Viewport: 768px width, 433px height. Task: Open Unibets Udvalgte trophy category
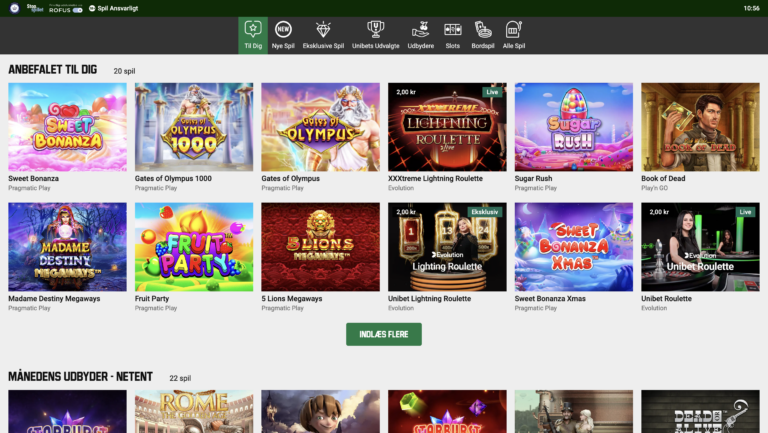click(x=376, y=35)
